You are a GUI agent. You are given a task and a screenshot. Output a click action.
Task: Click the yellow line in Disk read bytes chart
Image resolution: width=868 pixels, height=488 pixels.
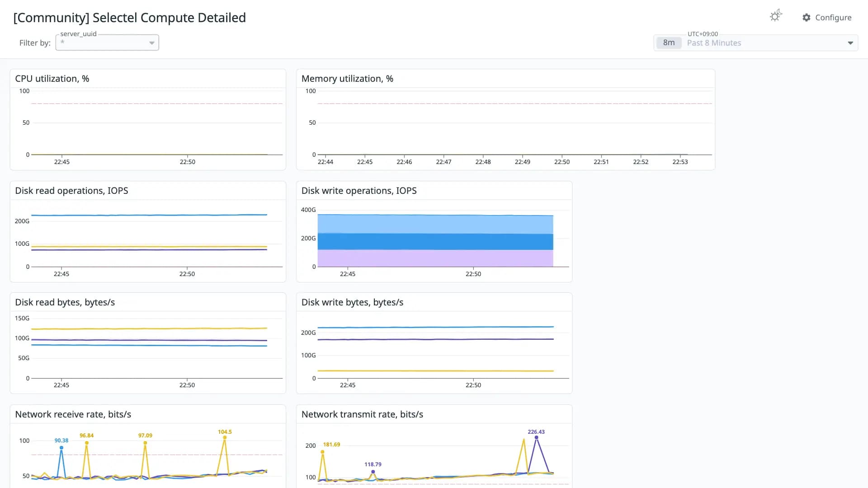click(149, 328)
